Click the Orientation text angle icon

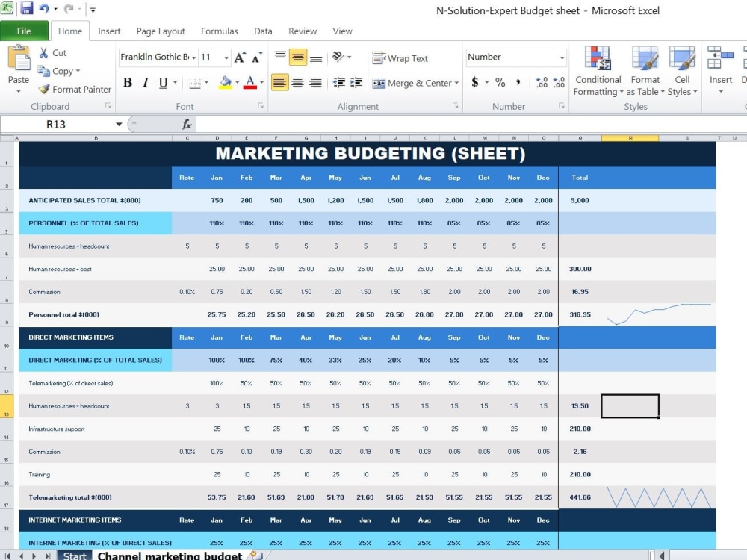pyautogui.click(x=338, y=57)
